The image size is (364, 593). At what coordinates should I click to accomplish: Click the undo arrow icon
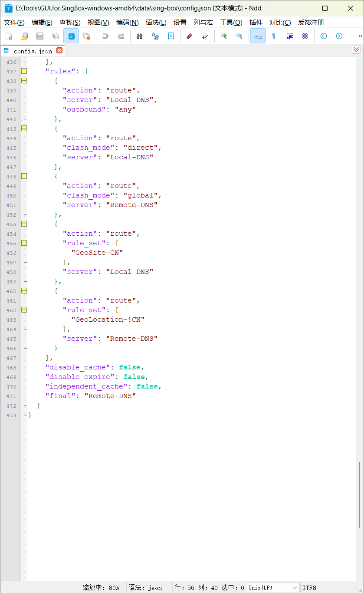[x=105, y=36]
